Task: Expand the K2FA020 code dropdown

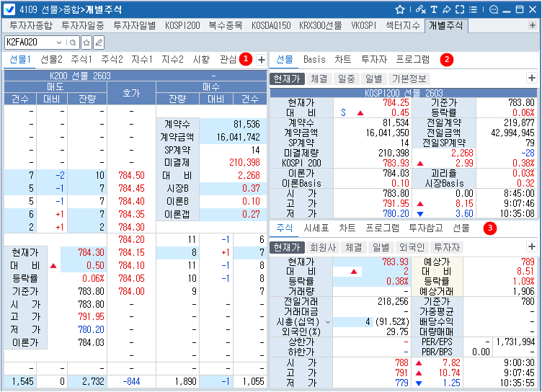Action: click(x=60, y=43)
